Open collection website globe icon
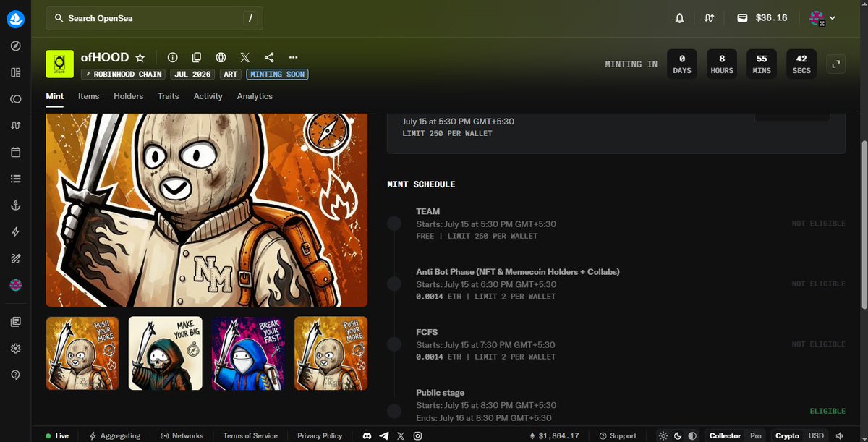868x442 pixels. click(221, 57)
